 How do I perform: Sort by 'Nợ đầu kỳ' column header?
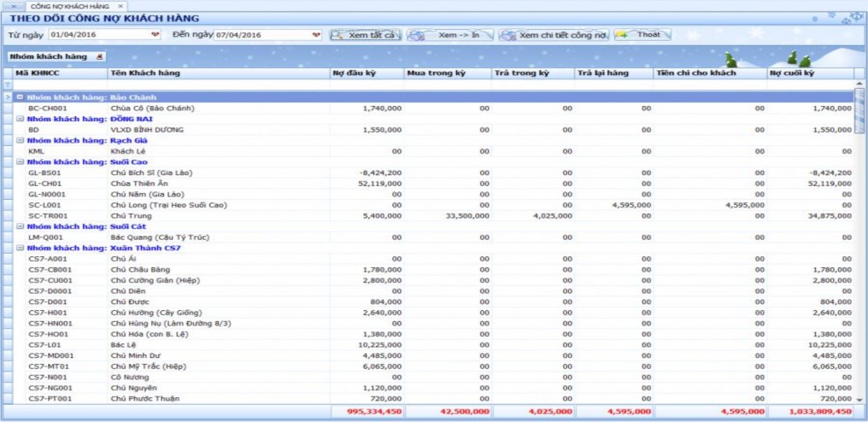click(x=366, y=74)
